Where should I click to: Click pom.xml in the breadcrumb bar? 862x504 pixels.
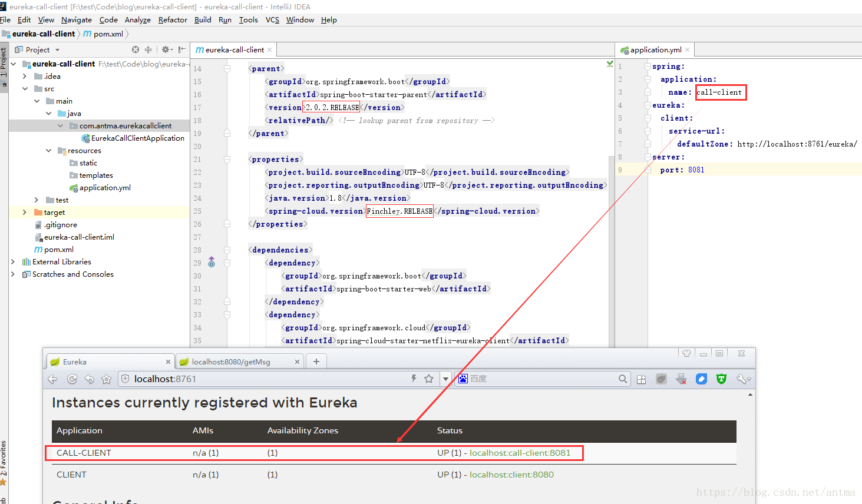[x=104, y=34]
